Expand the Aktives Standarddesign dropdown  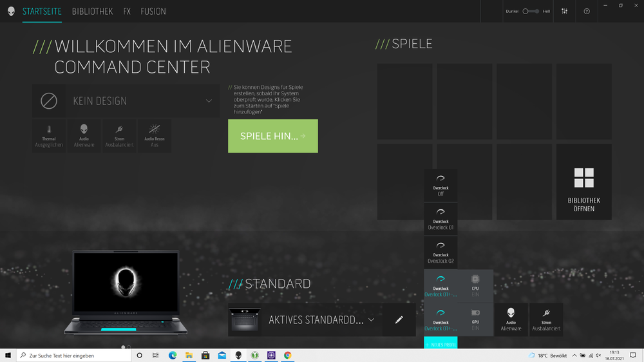[371, 319]
